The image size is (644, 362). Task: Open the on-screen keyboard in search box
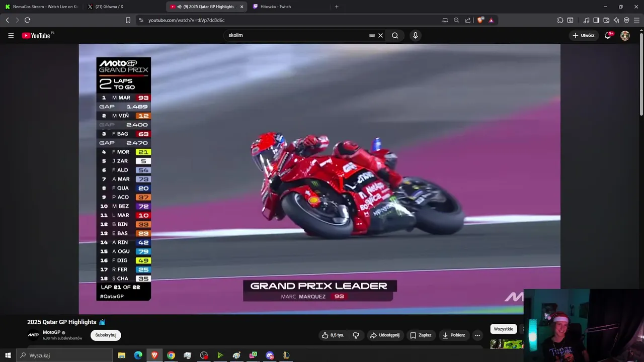[372, 36]
